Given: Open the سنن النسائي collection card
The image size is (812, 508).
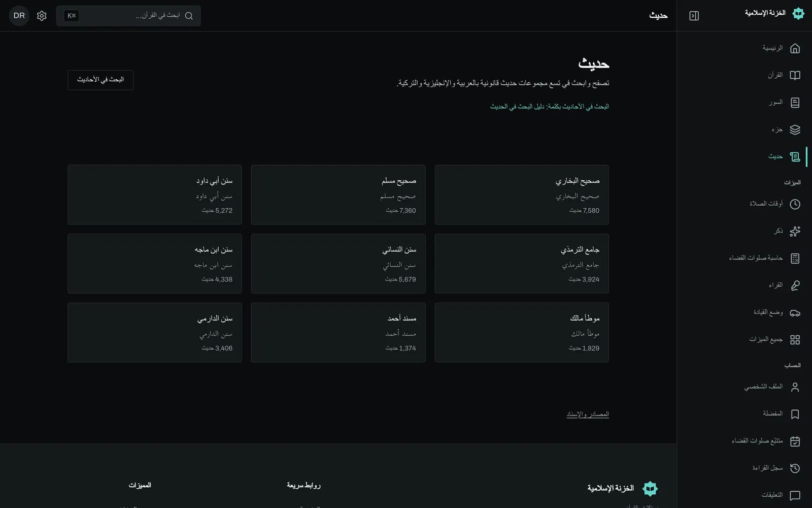Looking at the screenshot, I should click(x=338, y=264).
